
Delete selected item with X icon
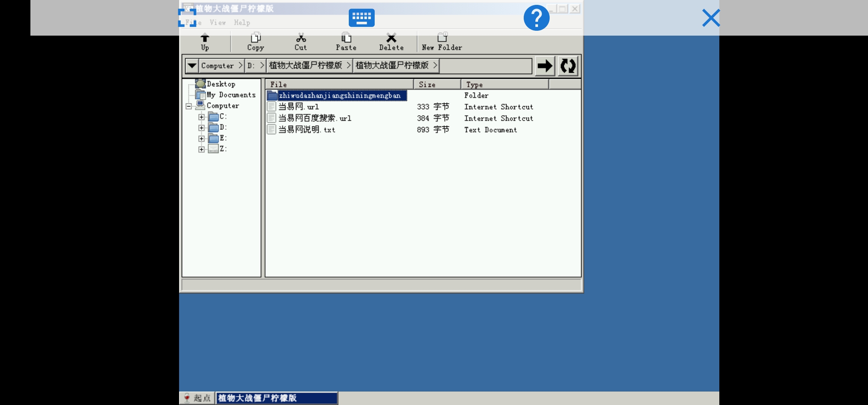[391, 42]
